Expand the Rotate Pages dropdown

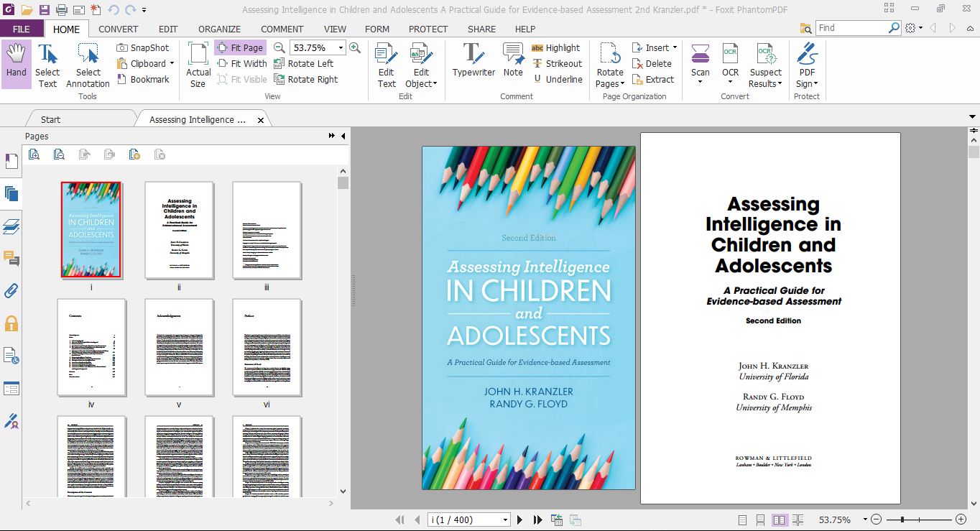click(x=622, y=84)
